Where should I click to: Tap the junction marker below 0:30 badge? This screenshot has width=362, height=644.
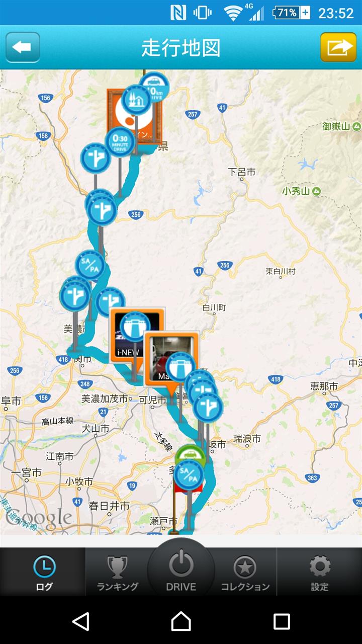tap(96, 158)
